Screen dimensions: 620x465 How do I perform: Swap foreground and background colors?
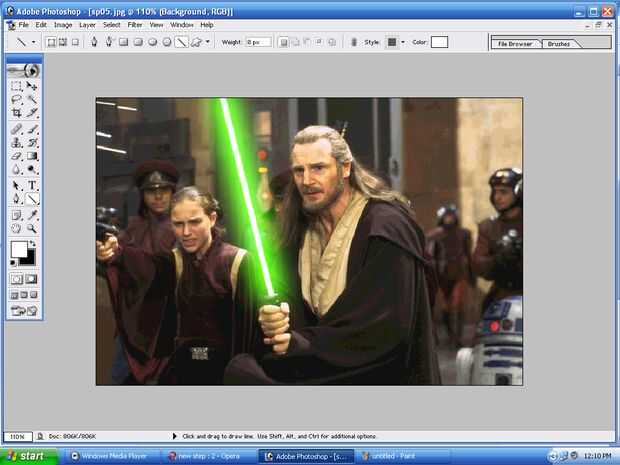click(32, 244)
